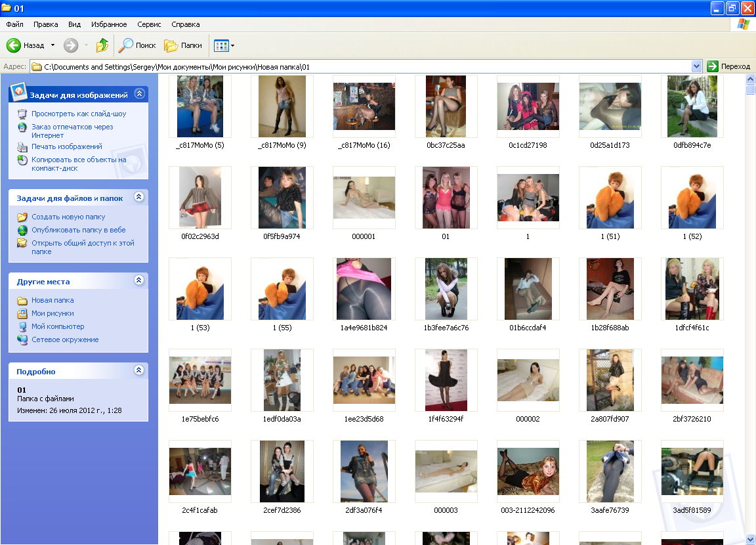This screenshot has height=545, width=756.
Task: Click the computer icon beside Мой компьютер
Action: pos(22,326)
